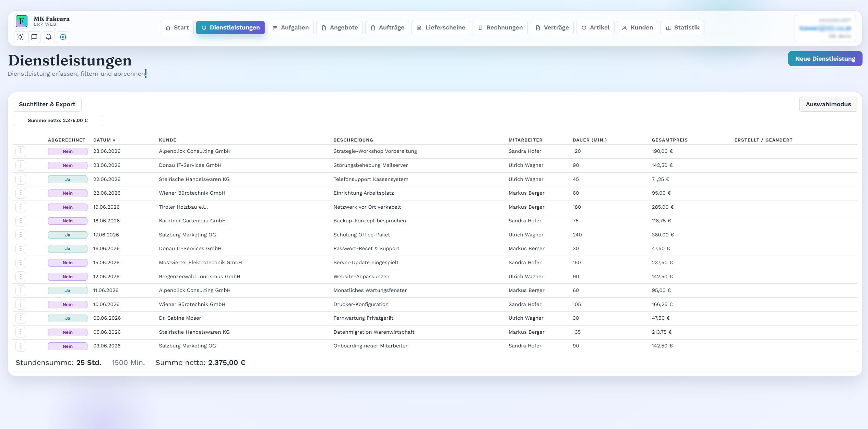Click the Nein badge for Mostviertel Elektrotechnik
The height and width of the screenshot is (429, 868).
(x=68, y=263)
